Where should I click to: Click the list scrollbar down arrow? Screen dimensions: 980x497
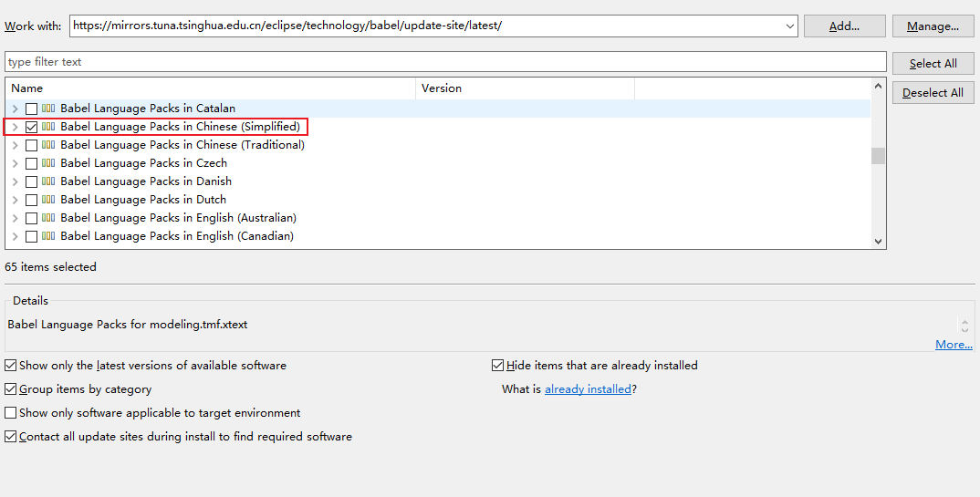tap(878, 242)
